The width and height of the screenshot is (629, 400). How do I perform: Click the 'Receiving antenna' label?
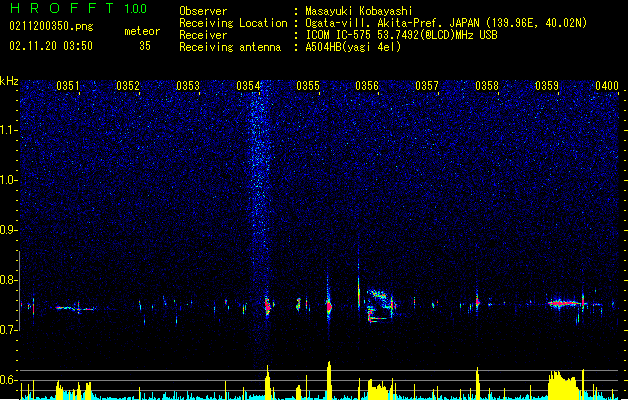click(230, 47)
